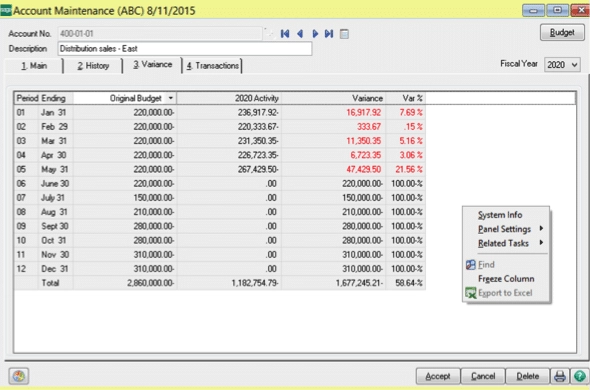Click the 2020 Activity column header
Image resolution: width=590 pixels, height=390 pixels.
[229, 98]
